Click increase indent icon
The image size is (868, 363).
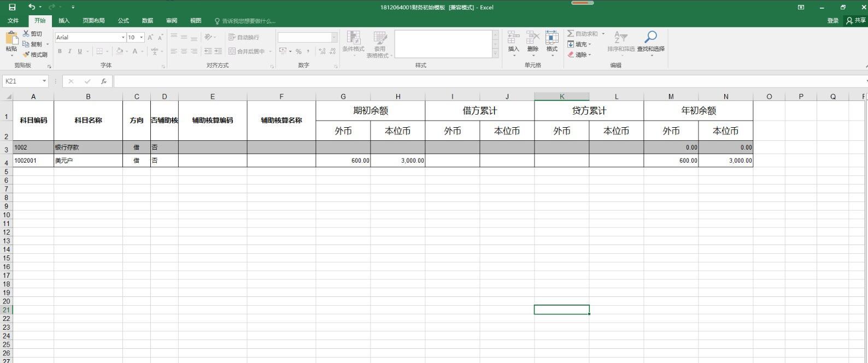point(218,51)
